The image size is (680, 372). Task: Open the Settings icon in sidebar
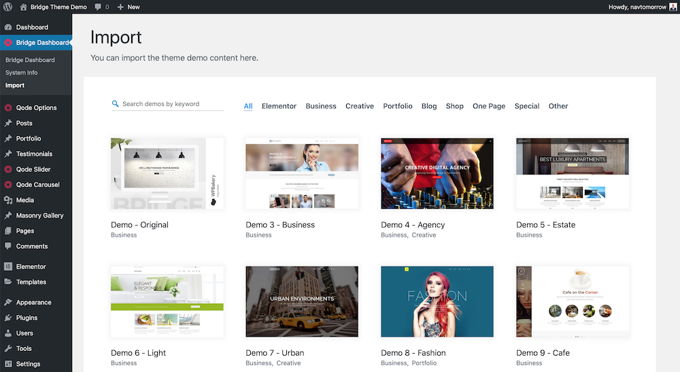pyautogui.click(x=8, y=364)
